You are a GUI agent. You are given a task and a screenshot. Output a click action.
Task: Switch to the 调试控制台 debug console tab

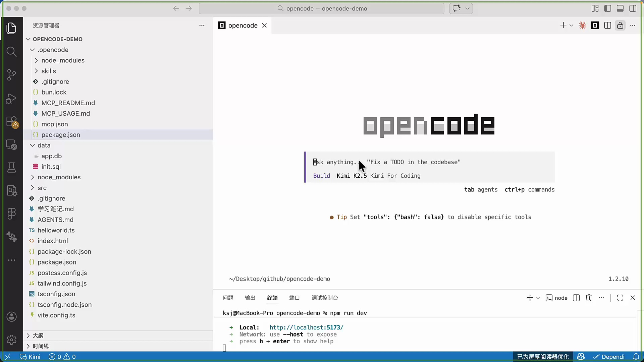[325, 298]
